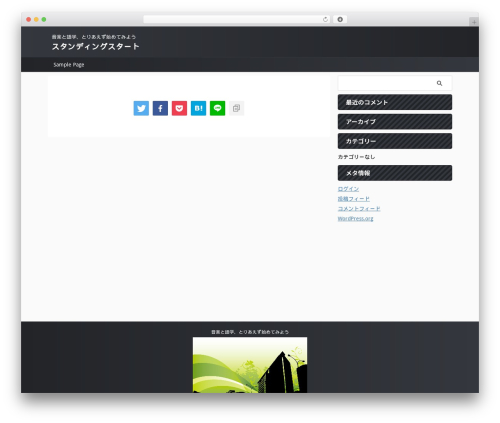The image size is (500, 423).
Task: Click the カテゴリーなし text
Action: [356, 157]
